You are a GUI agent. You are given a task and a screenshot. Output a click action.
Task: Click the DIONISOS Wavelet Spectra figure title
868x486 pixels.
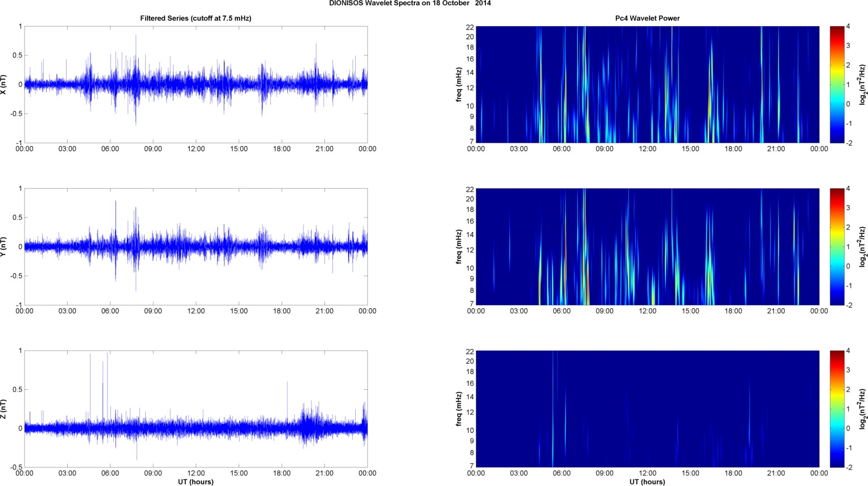coord(410,3)
